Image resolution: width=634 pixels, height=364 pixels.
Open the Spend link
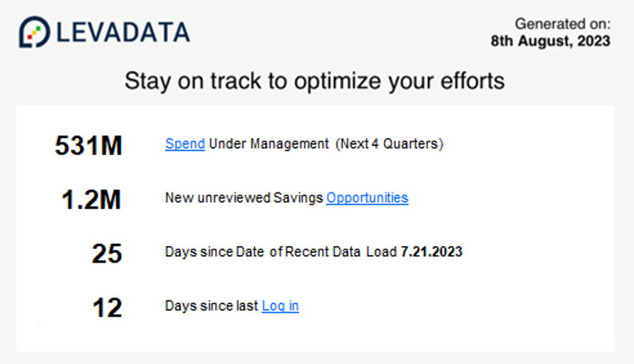184,144
